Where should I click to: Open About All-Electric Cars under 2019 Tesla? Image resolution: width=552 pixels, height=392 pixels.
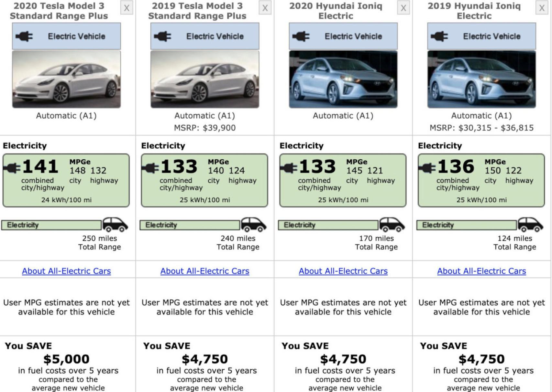coord(205,271)
